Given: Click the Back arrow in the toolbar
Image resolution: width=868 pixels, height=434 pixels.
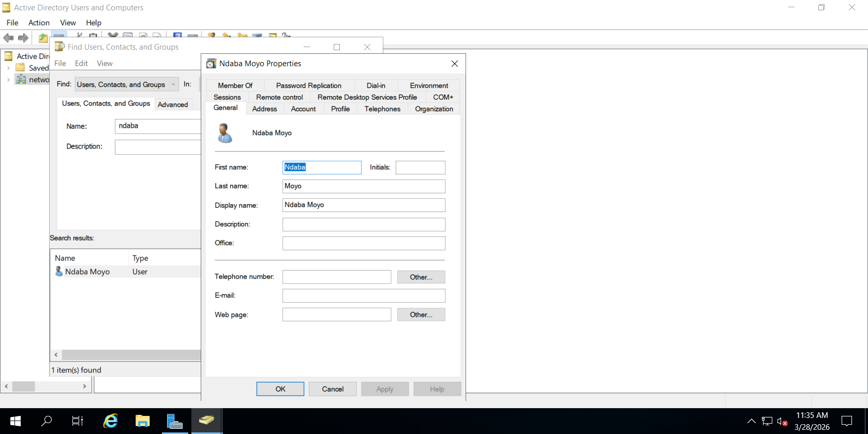Looking at the screenshot, I should point(8,38).
